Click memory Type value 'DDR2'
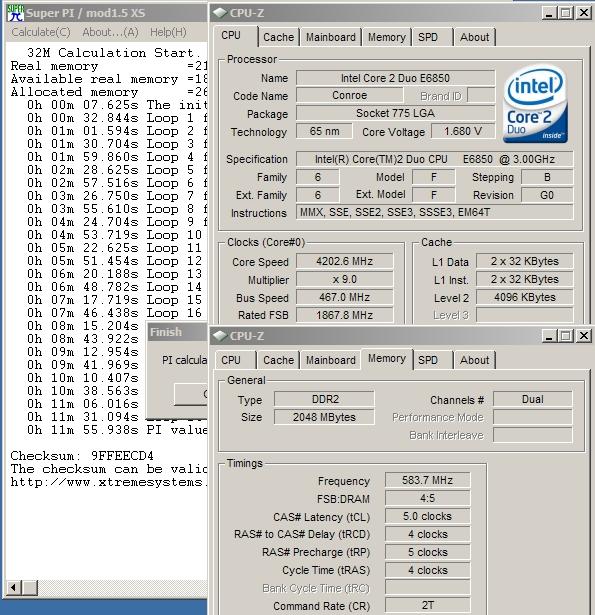Image resolution: width=595 pixels, height=615 pixels. coord(324,399)
